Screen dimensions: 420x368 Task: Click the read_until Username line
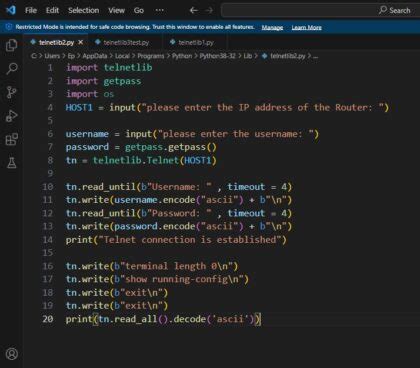(179, 187)
